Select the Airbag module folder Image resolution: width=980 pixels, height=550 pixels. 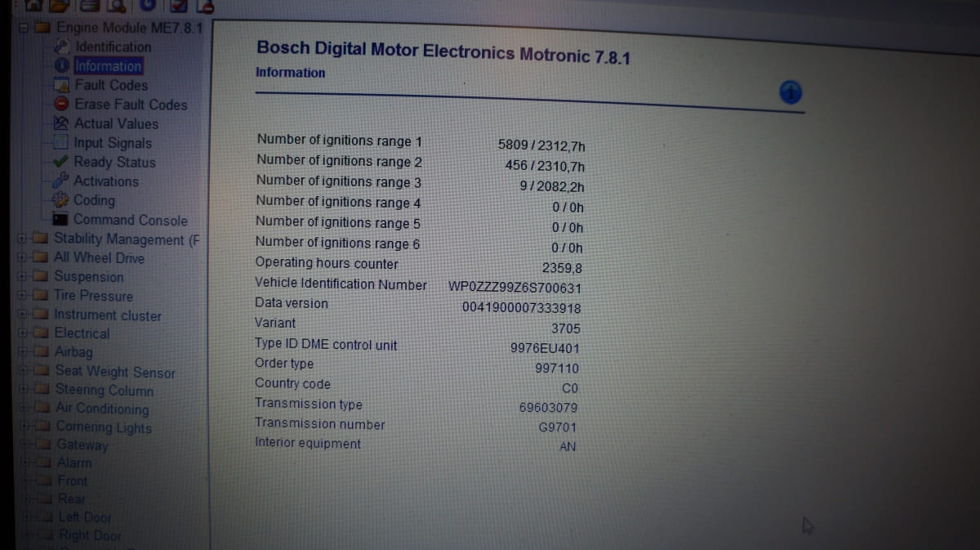73,352
